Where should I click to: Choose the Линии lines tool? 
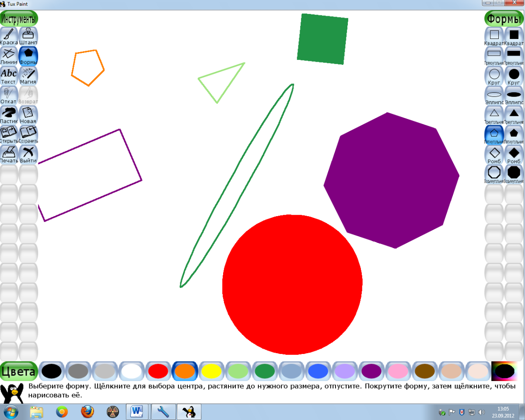click(9, 56)
